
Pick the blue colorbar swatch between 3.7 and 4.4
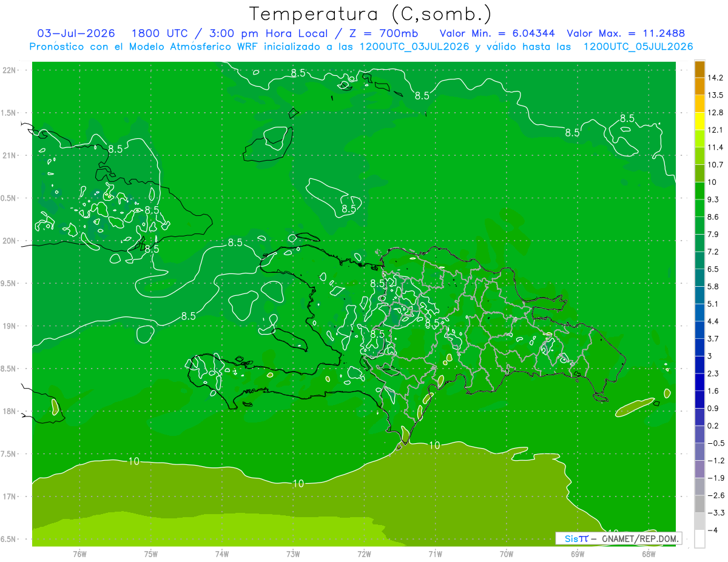click(x=699, y=330)
